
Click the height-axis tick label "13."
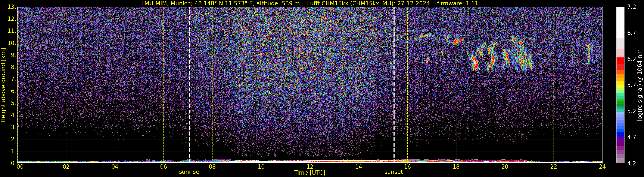pyautogui.click(x=12, y=7)
